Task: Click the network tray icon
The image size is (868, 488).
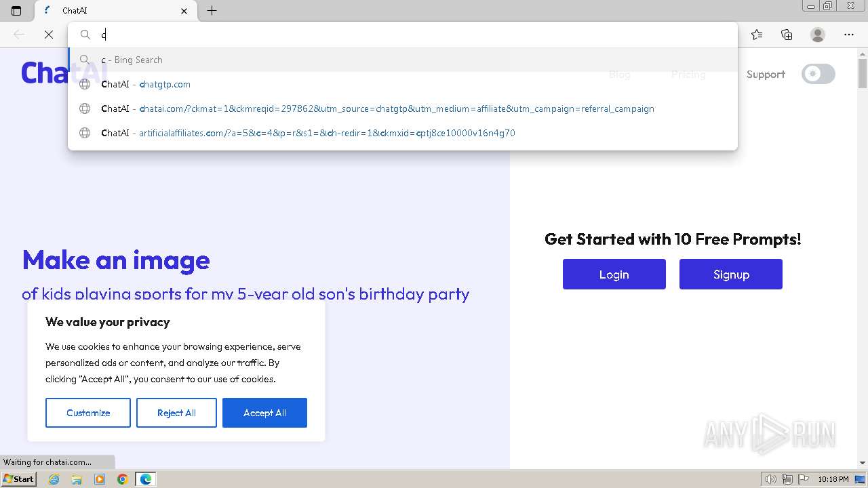Action: (x=787, y=479)
